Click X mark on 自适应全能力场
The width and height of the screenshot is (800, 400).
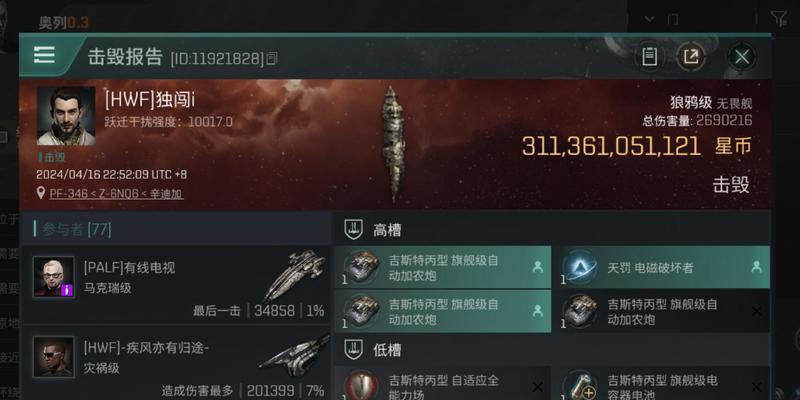click(x=537, y=387)
